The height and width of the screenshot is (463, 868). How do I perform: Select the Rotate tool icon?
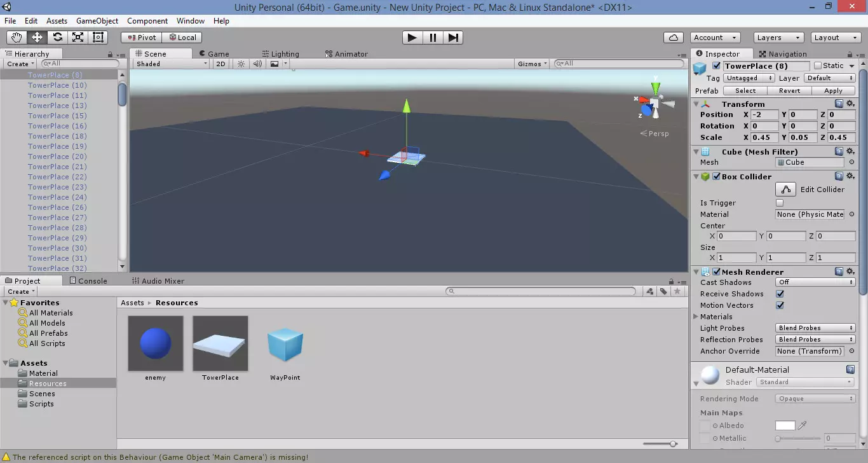(x=58, y=38)
